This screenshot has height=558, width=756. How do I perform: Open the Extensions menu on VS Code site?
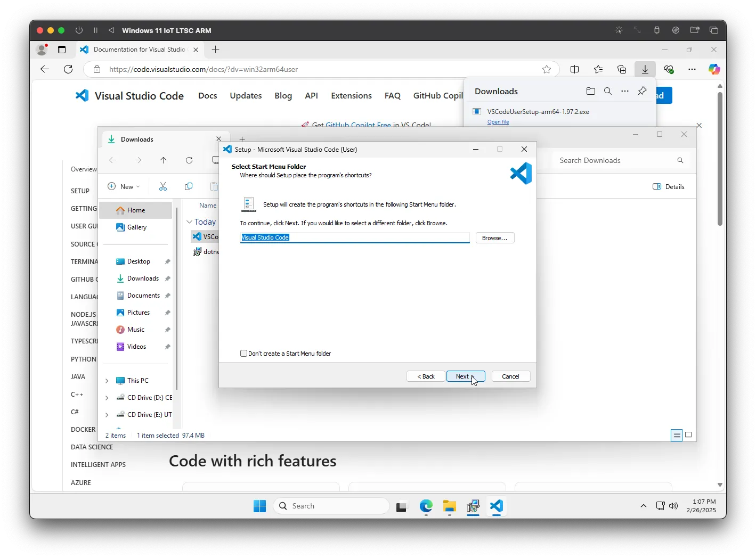click(351, 96)
